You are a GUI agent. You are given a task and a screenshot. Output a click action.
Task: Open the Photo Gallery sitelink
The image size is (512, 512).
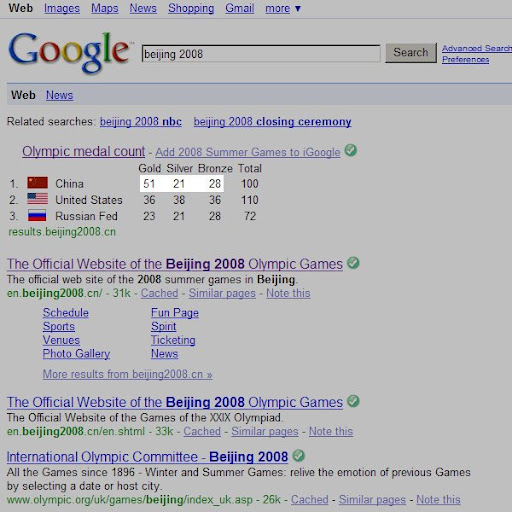click(x=76, y=354)
